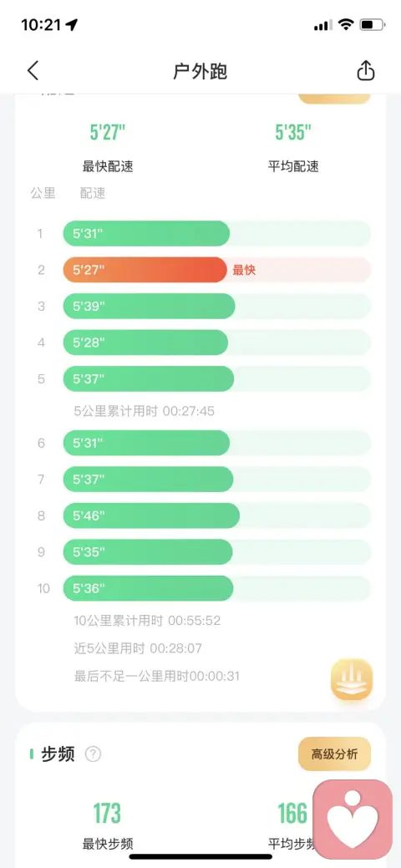Tap the 173 最快步频 value
This screenshot has height=868, width=401.
(x=107, y=813)
